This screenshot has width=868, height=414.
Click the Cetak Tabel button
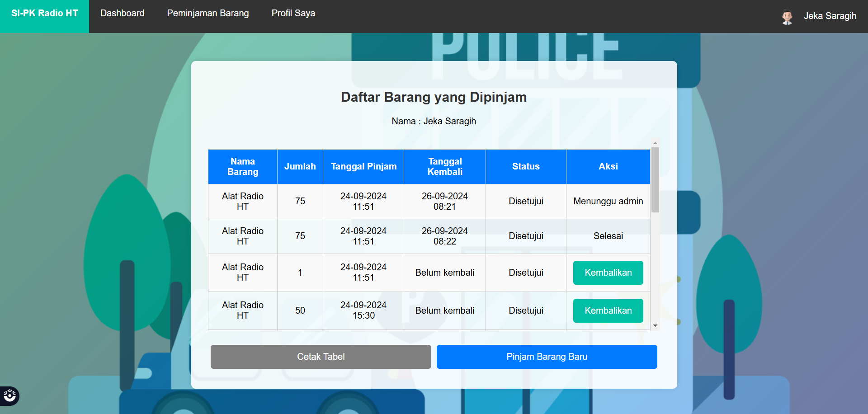click(321, 357)
